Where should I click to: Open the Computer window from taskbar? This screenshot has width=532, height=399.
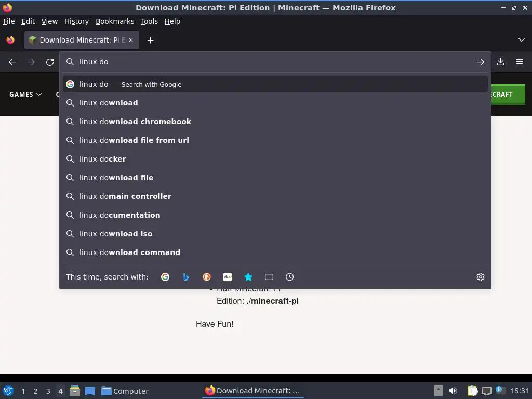tap(125, 391)
